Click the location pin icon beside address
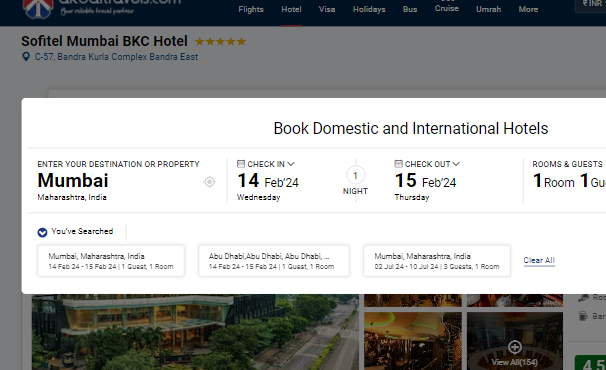606x370 pixels. [26, 57]
